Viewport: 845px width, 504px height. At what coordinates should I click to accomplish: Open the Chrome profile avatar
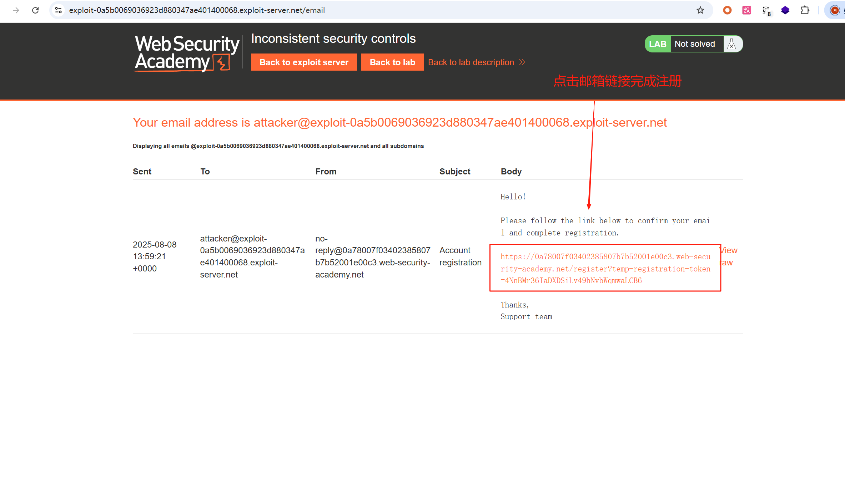click(835, 10)
